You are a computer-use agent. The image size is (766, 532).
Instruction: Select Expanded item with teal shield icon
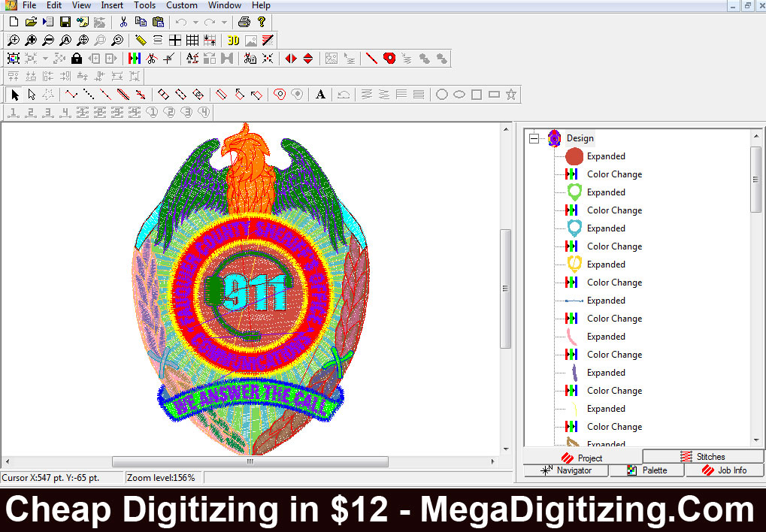pyautogui.click(x=606, y=228)
